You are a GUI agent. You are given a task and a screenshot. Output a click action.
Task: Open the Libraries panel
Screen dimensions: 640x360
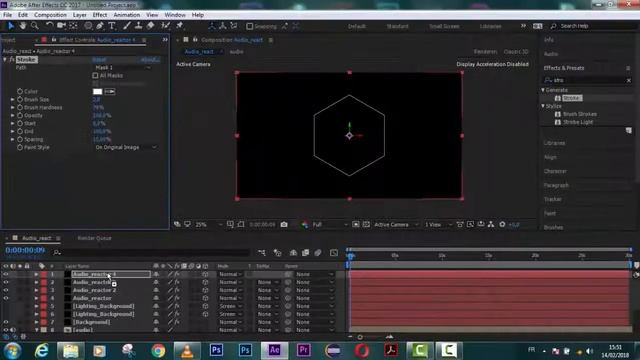(554, 143)
